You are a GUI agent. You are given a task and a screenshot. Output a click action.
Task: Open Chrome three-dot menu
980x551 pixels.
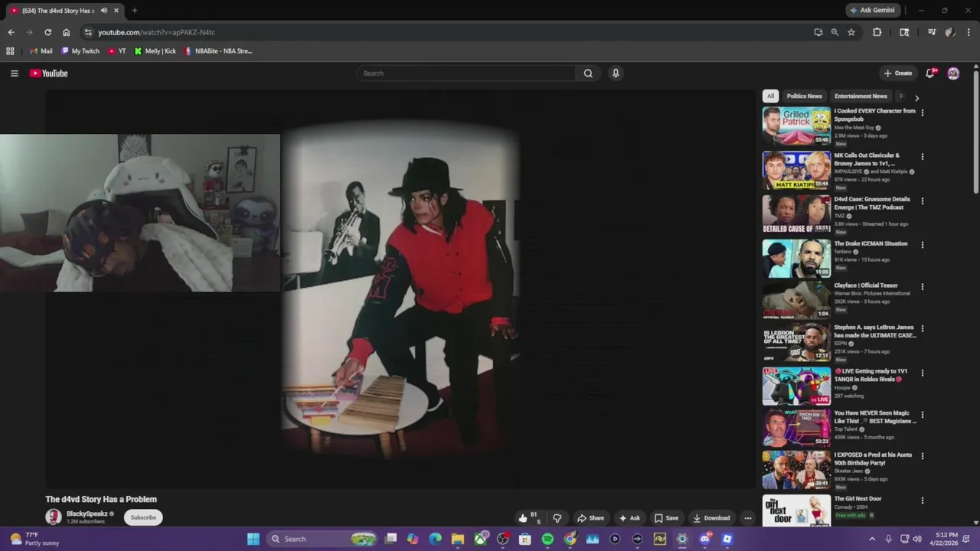(x=969, y=32)
